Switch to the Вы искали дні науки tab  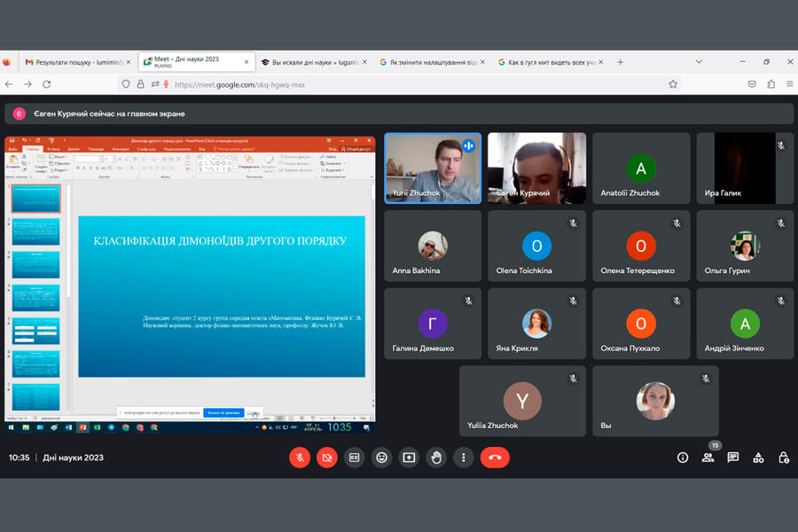314,62
